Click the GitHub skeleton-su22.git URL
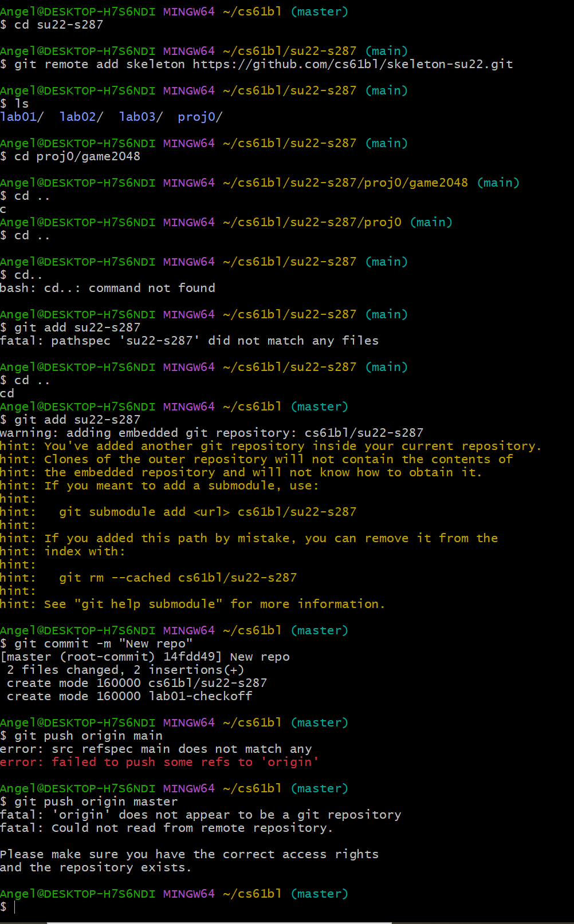This screenshot has height=924, width=574. tap(352, 64)
